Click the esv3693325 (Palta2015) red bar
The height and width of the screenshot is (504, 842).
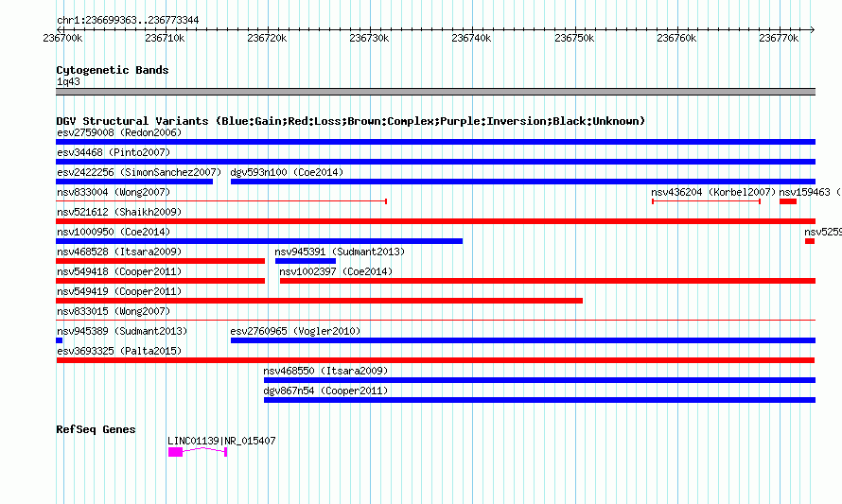pyautogui.click(x=435, y=360)
